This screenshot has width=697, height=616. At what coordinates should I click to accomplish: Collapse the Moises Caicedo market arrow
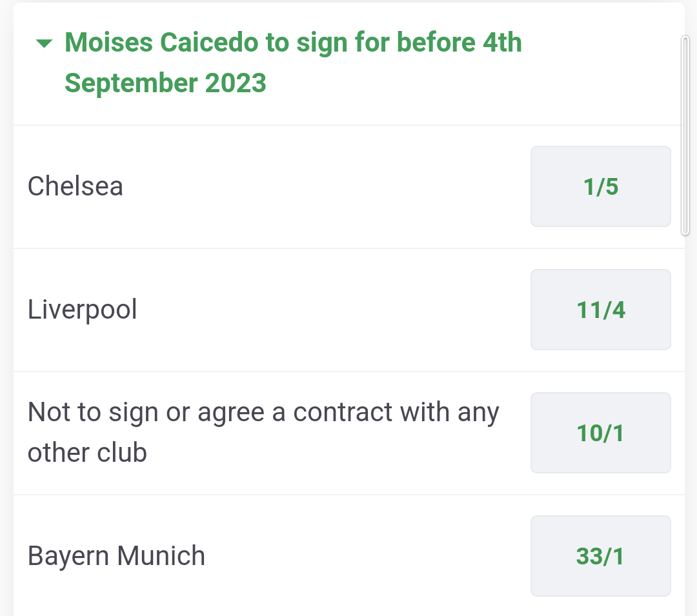(44, 43)
